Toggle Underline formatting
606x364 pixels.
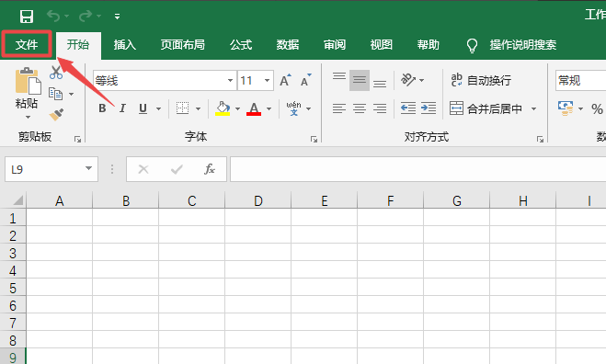coord(143,108)
